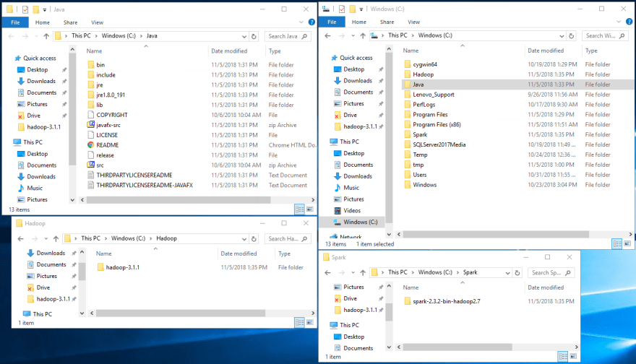
Task: Click This PC breadcrumb in Java window
Action: pos(81,35)
